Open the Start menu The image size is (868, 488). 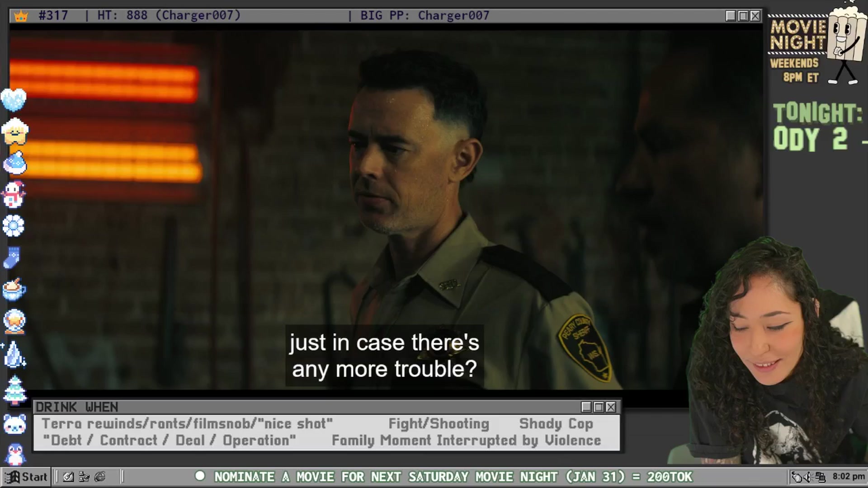click(26, 477)
